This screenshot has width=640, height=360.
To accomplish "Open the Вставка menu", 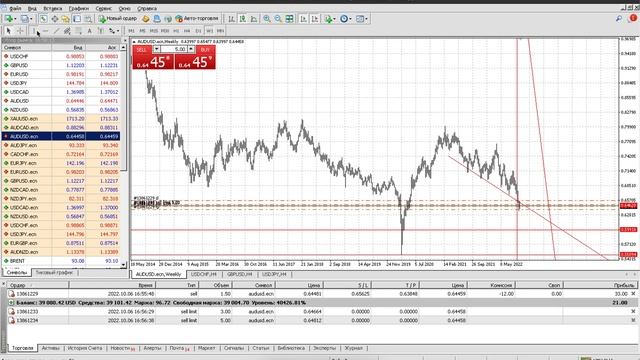I will coord(53,8).
